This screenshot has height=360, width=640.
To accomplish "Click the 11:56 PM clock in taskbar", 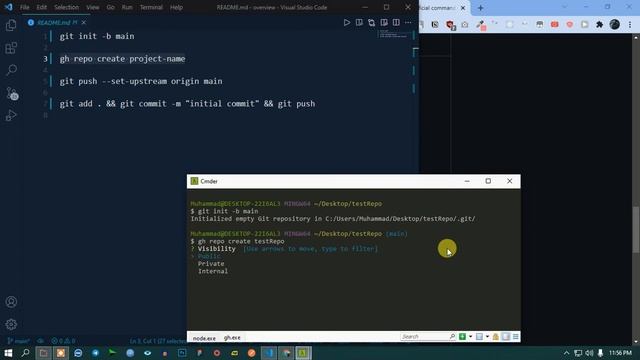I will pyautogui.click(x=620, y=353).
